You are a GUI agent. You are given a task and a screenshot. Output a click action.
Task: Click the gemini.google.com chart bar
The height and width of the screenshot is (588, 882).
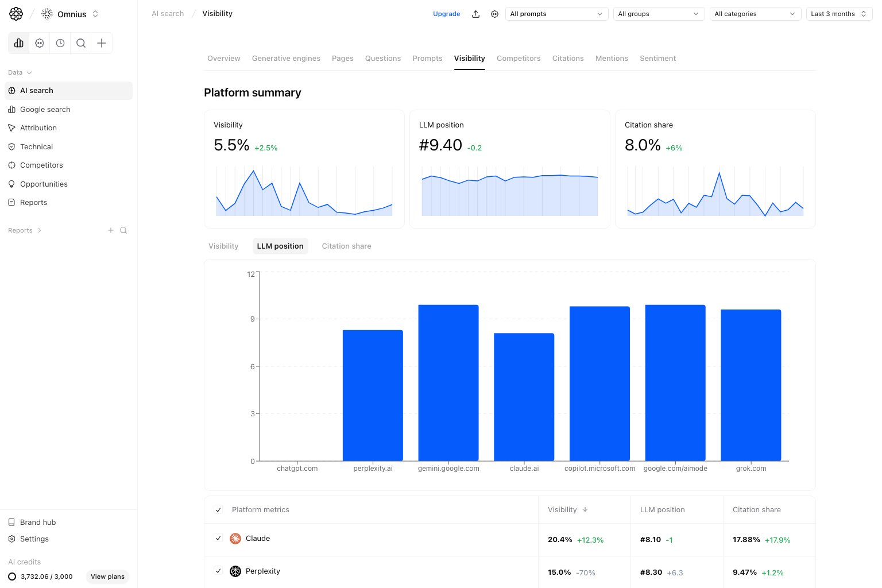[448, 383]
